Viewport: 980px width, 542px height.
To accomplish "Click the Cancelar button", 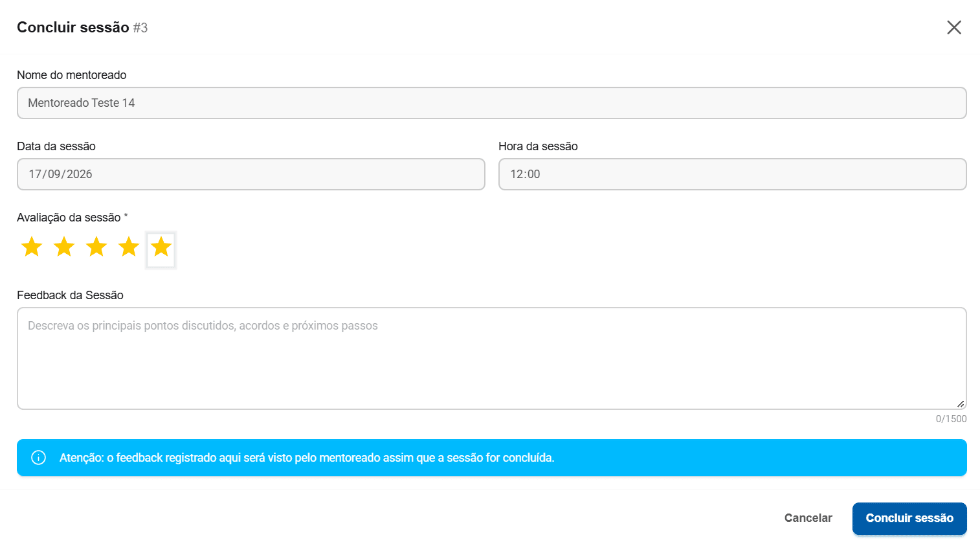I will (808, 518).
